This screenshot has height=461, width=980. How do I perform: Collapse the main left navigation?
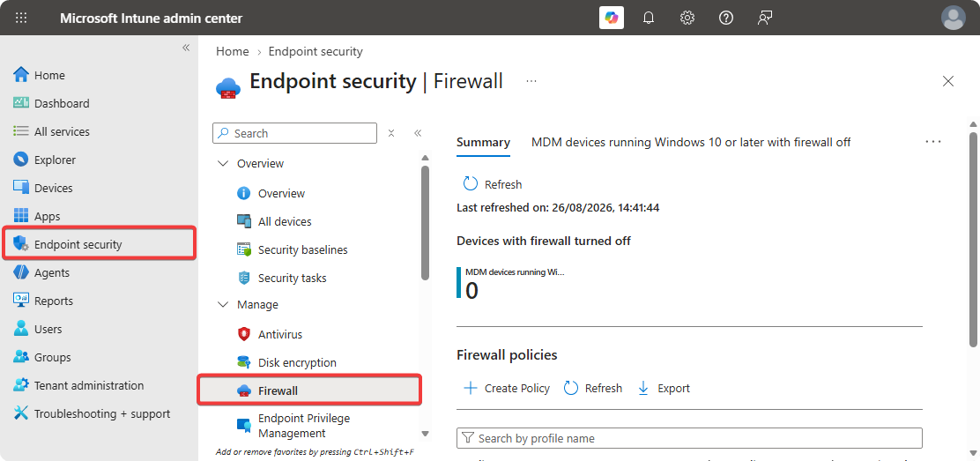click(186, 48)
